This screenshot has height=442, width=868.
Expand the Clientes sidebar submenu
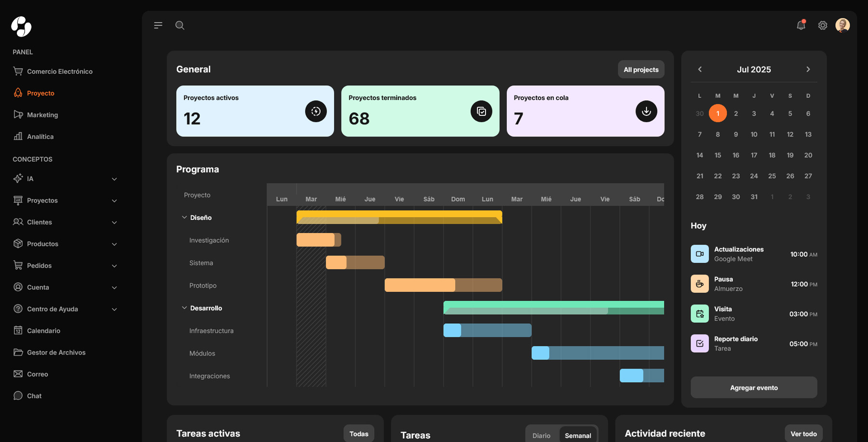(x=114, y=222)
